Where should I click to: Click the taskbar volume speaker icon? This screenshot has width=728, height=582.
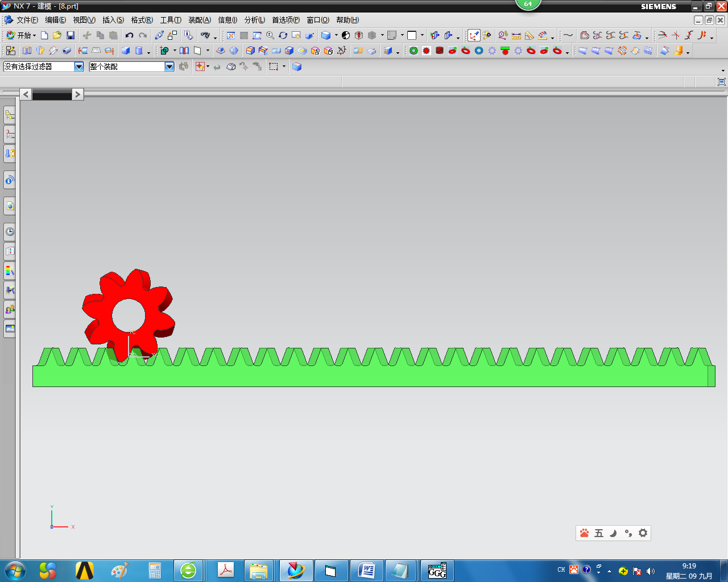tap(651, 571)
